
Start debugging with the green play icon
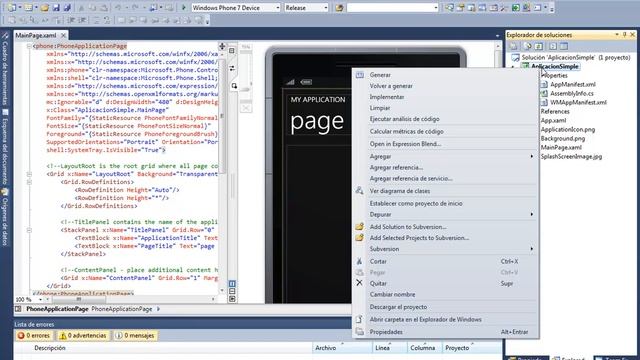[184, 7]
